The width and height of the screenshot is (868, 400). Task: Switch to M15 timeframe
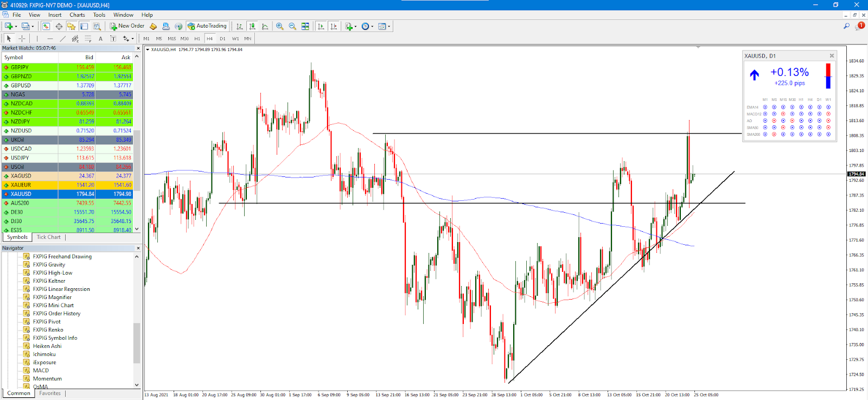[171, 39]
